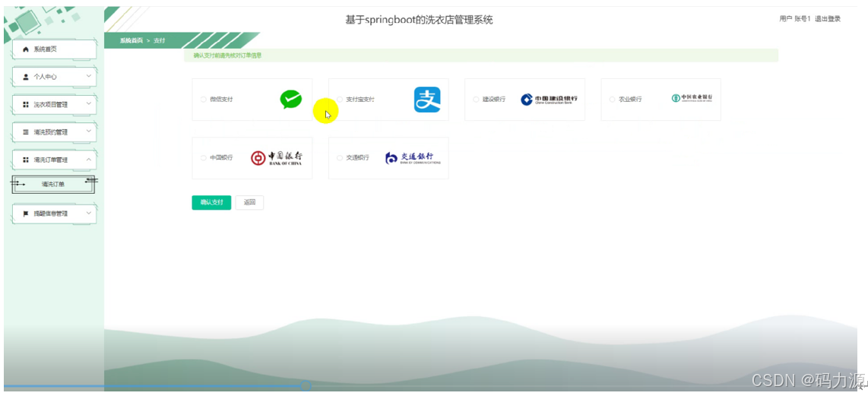868x396 pixels.
Task: Open the 清洗订单 submenu item
Action: (53, 185)
